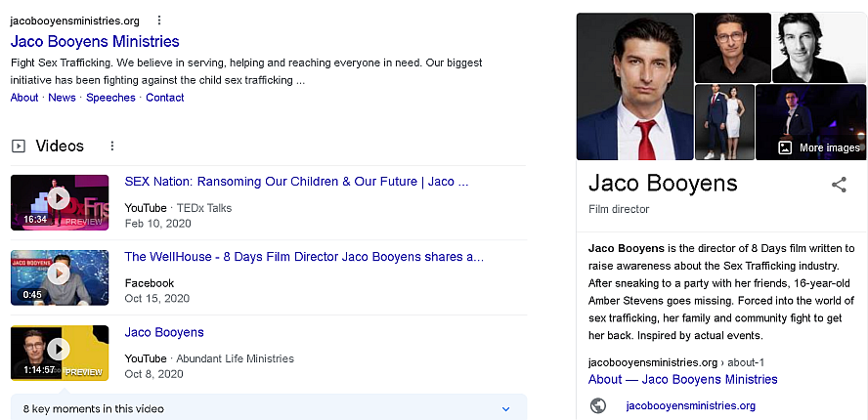Click the jacobooyensministries.org URL above result title
Screen dimensions: 868x420
tap(74, 21)
